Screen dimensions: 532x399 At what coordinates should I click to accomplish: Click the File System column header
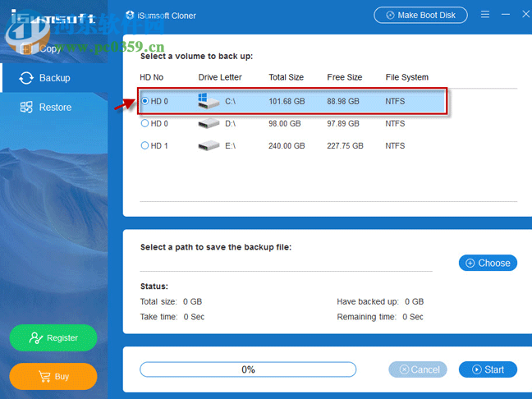tap(407, 77)
